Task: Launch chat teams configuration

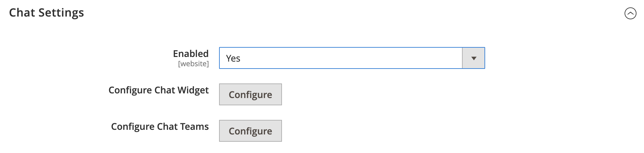Action: click(250, 131)
